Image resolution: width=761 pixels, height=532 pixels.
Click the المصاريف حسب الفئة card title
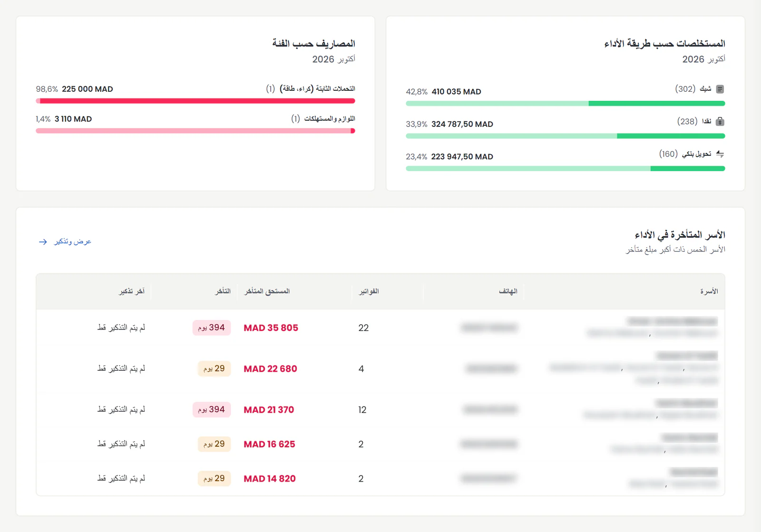point(313,43)
